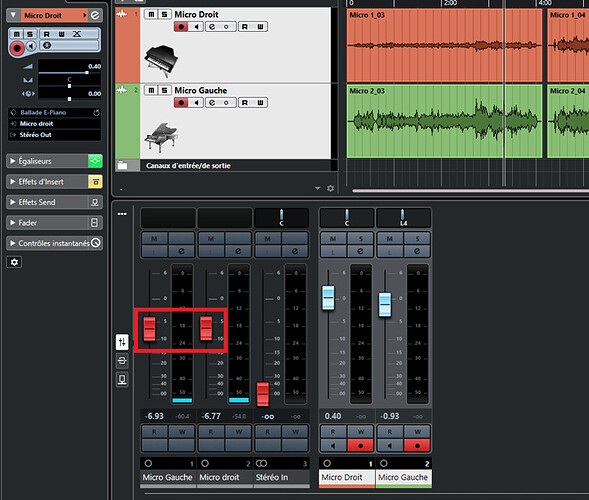Open channel settings from inspector header e button

pos(95,15)
